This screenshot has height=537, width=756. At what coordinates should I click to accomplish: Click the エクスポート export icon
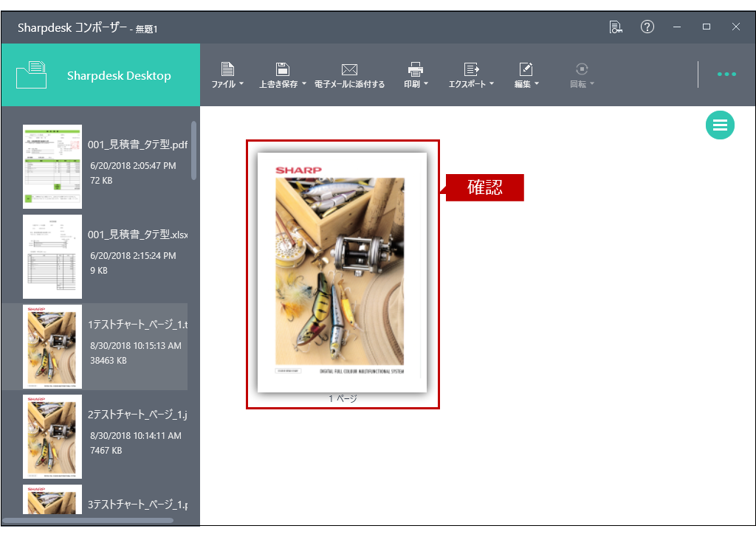[x=472, y=69]
